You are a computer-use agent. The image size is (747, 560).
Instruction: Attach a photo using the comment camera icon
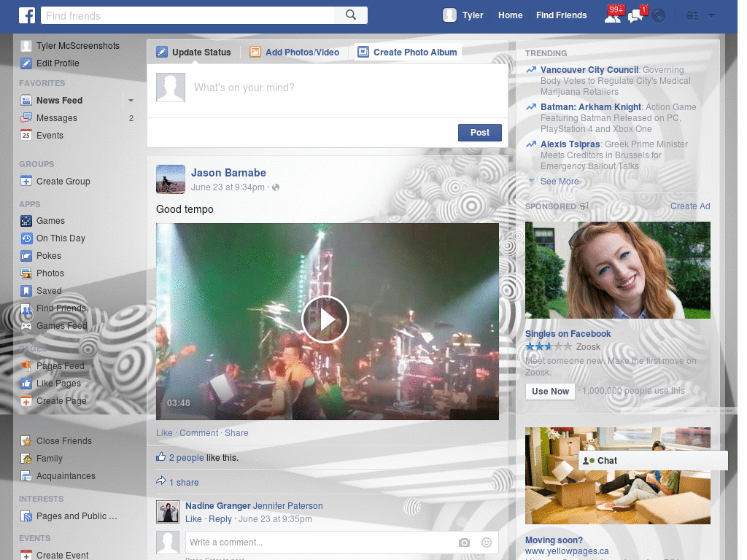464,542
